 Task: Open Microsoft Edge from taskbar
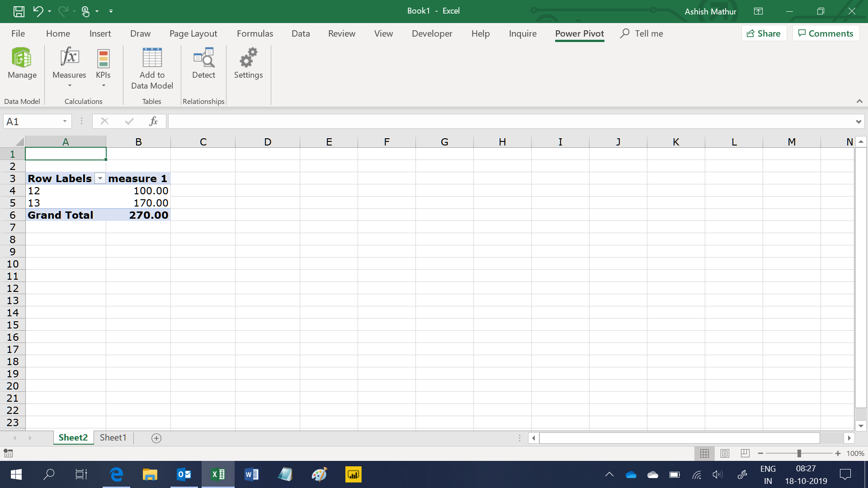[116, 474]
